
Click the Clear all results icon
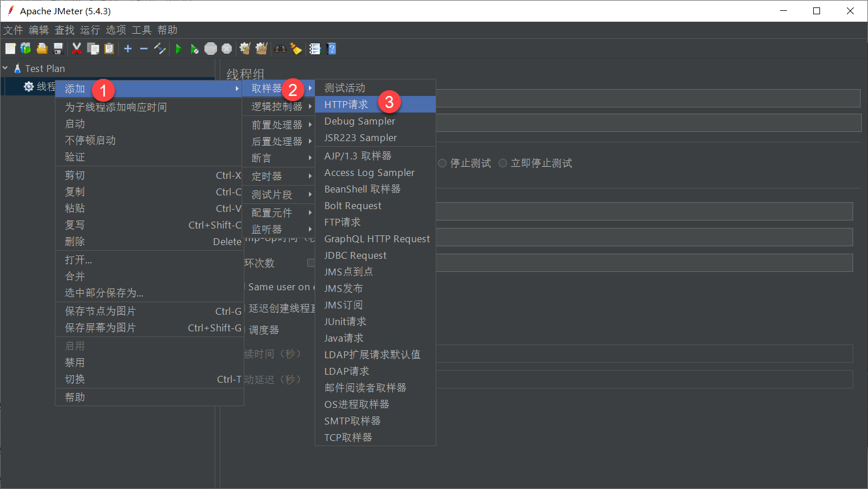click(x=262, y=49)
